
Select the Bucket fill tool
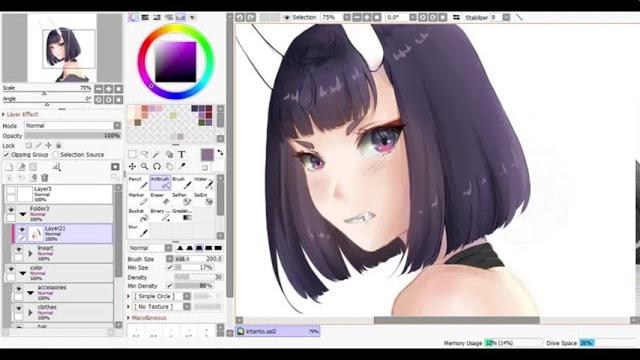[x=138, y=215]
